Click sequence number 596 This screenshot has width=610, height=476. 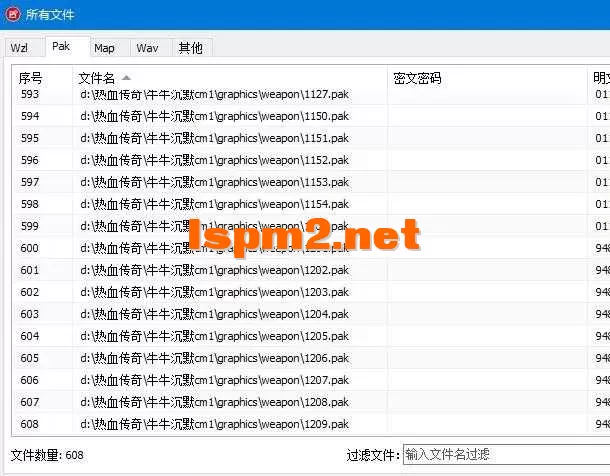click(x=30, y=160)
